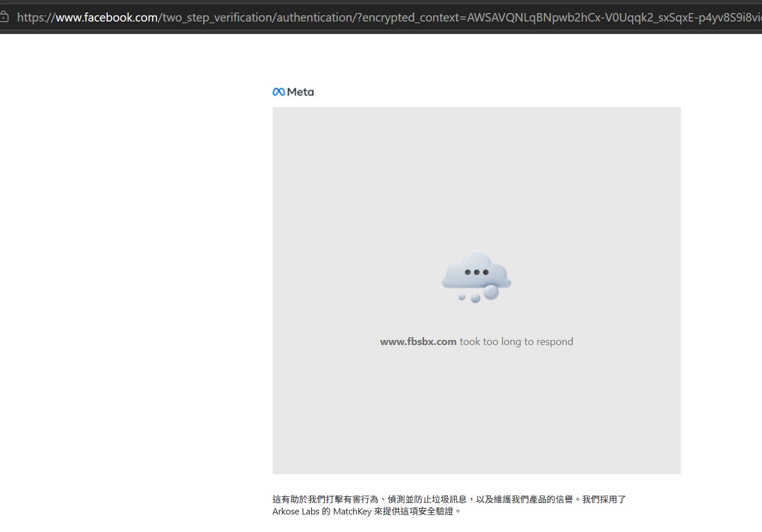The width and height of the screenshot is (762, 532).
Task: Click the www.fbsbx.com took too long message
Action: (x=477, y=342)
